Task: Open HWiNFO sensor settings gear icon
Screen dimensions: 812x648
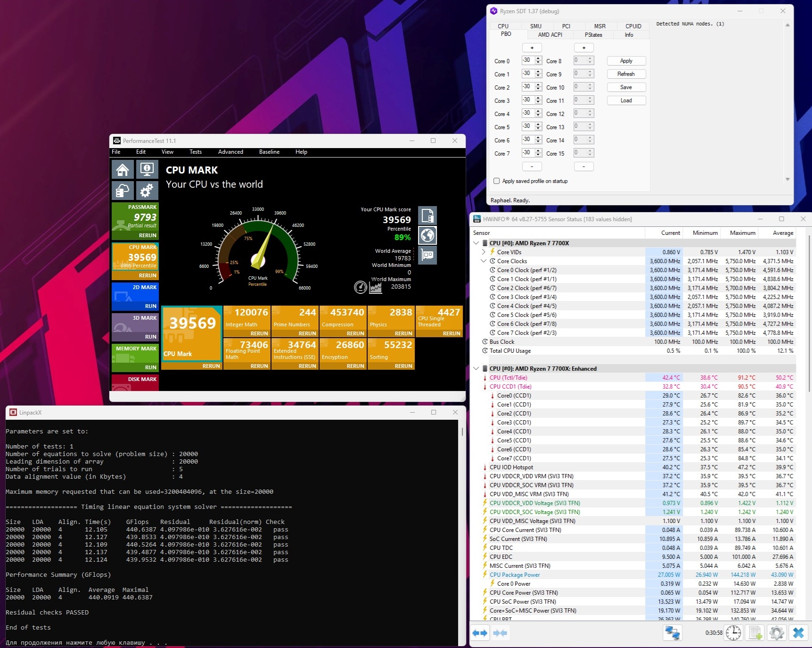Action: [777, 633]
